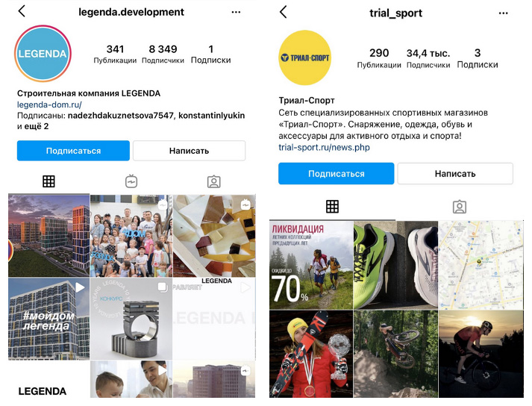Show tagged photos tab on trial_sport
This screenshot has height=406, width=532.
tap(460, 207)
